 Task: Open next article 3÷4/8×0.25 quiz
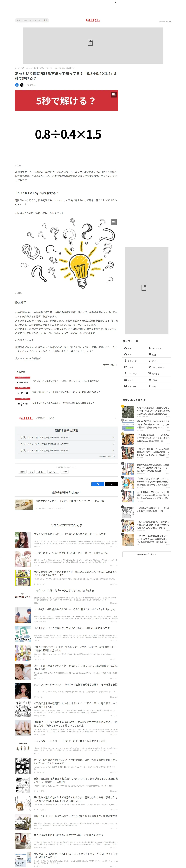pos(66,403)
